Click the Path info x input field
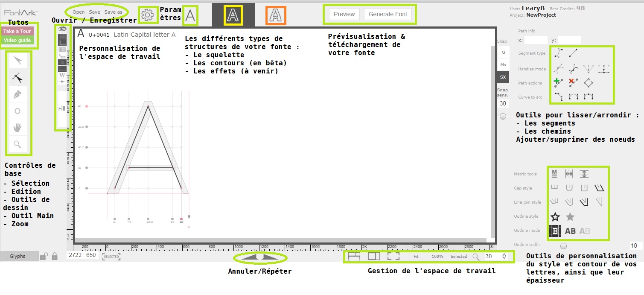The width and height of the screenshot is (644, 295). tap(536, 40)
